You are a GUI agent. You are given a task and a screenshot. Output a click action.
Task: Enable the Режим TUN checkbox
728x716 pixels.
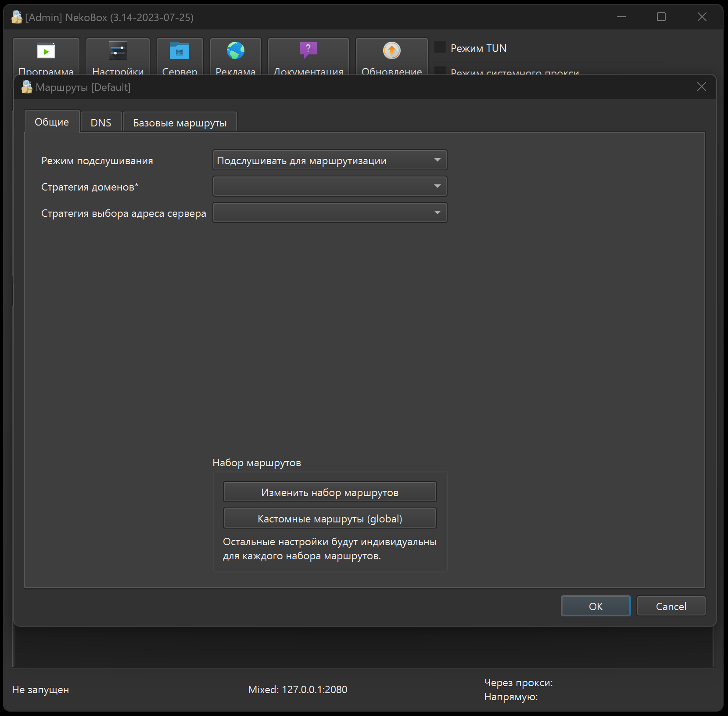(x=440, y=47)
